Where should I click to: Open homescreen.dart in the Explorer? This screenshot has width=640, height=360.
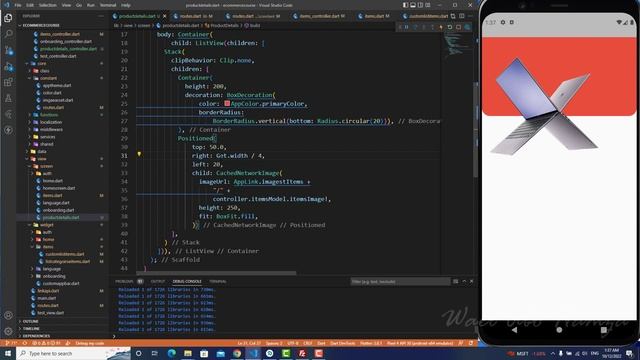tap(59, 188)
